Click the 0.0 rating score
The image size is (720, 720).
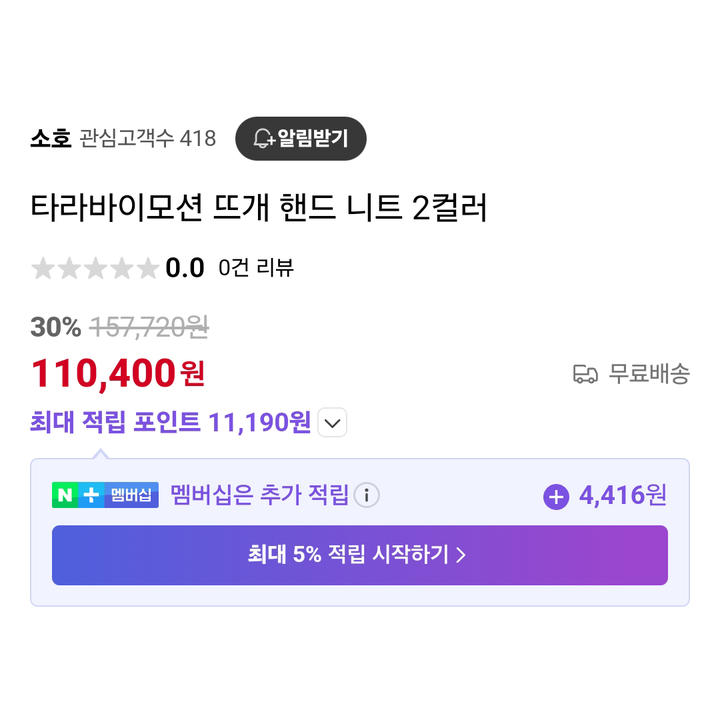pos(185,268)
